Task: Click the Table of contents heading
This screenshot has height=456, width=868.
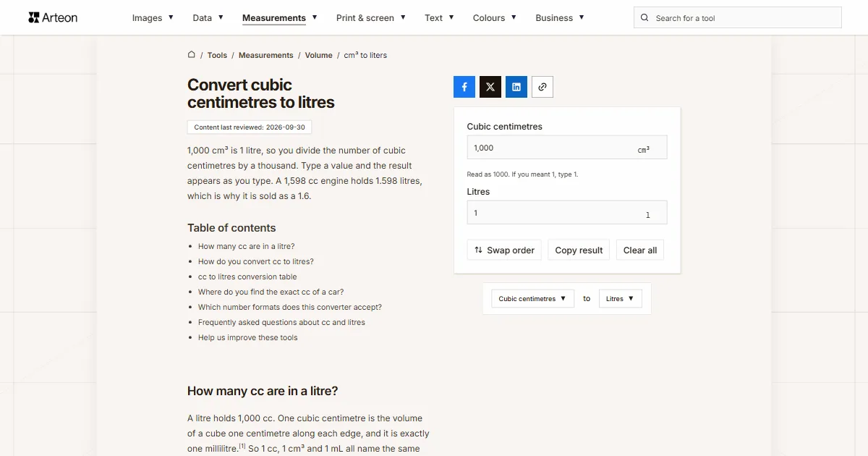Action: coord(231,228)
